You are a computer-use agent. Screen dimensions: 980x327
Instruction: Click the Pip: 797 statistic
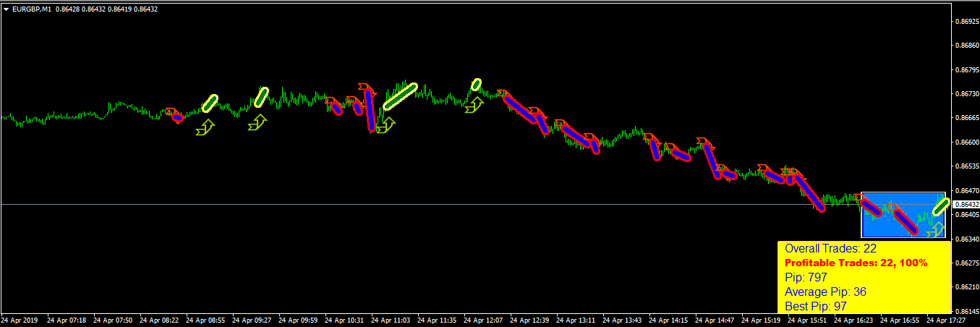tap(806, 277)
